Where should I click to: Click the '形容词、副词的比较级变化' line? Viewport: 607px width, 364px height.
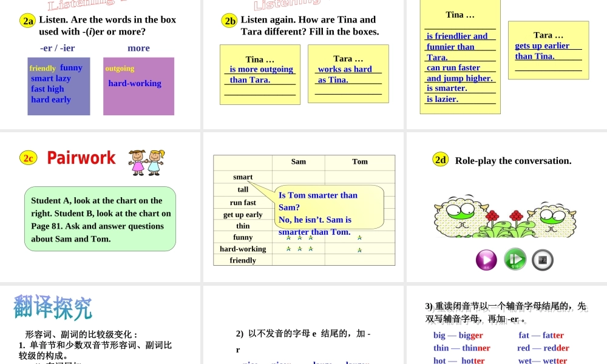click(81, 335)
